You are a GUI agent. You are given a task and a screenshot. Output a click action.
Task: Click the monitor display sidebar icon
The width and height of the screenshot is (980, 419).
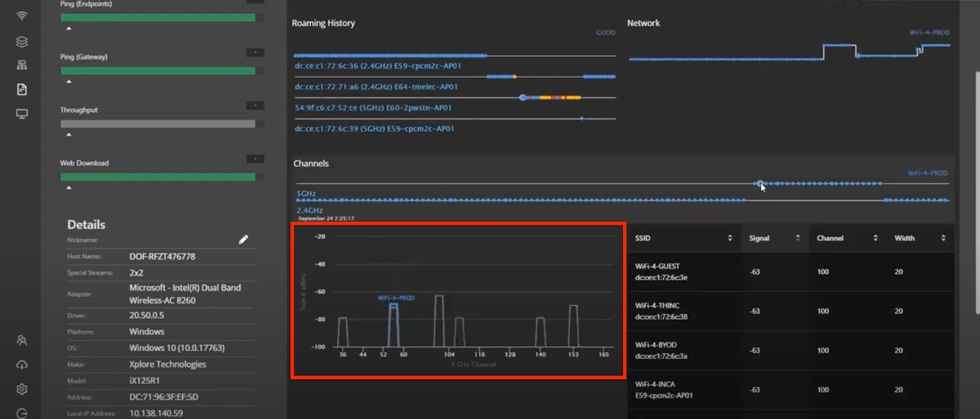point(22,114)
